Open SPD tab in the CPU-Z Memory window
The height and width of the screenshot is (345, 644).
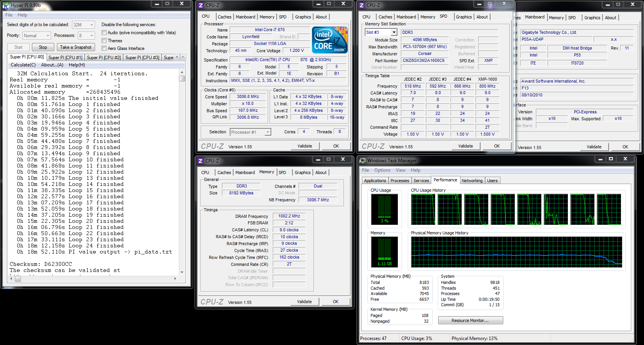click(x=282, y=172)
